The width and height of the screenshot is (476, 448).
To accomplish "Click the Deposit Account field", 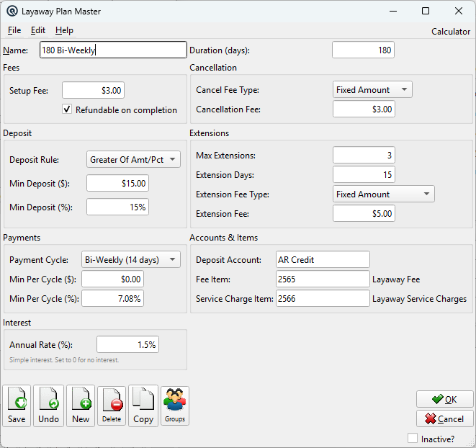I will (x=323, y=259).
